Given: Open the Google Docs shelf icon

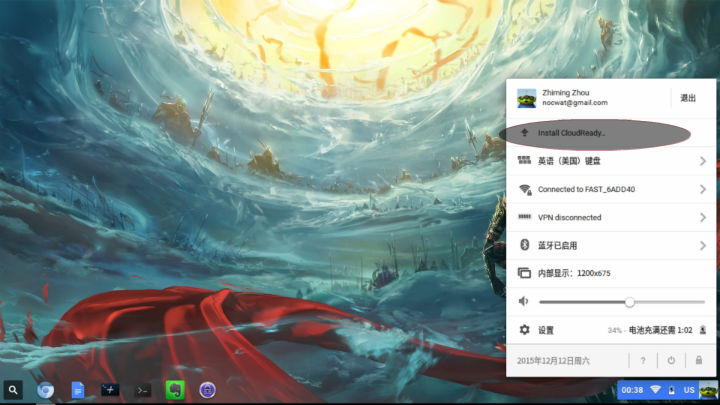Looking at the screenshot, I should pos(78,390).
